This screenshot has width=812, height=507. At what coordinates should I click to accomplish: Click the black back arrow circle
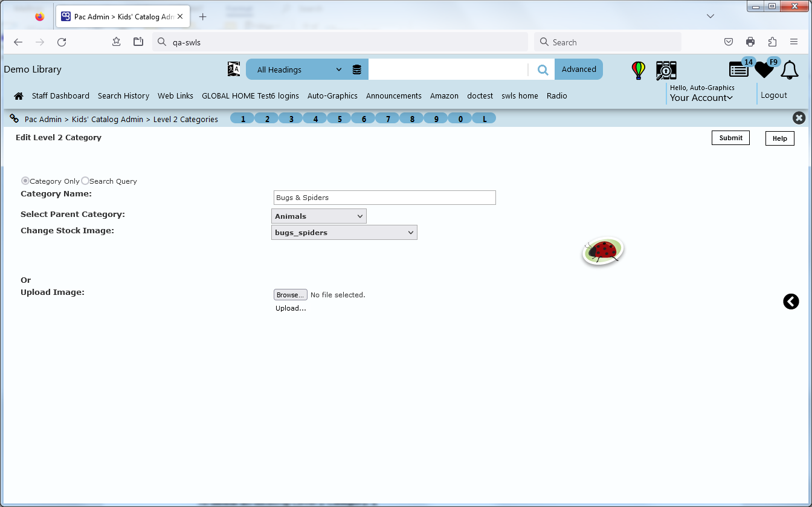click(x=791, y=301)
